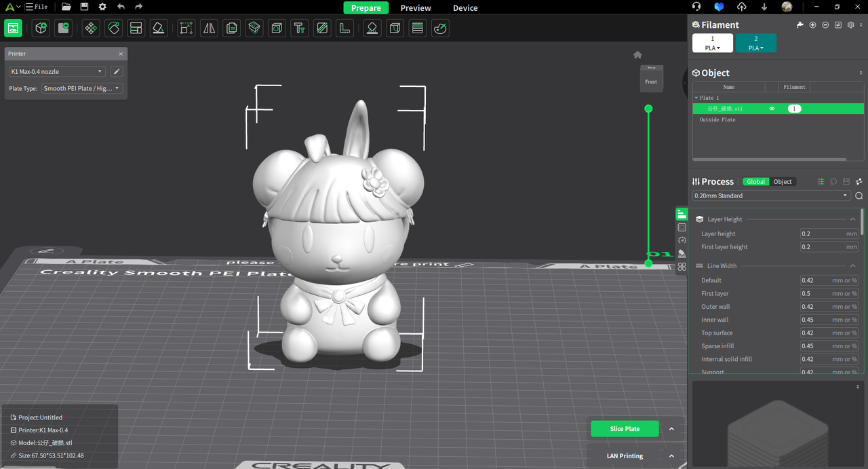Click the LAN Printing button
This screenshot has width=868, height=469.
(x=625, y=456)
